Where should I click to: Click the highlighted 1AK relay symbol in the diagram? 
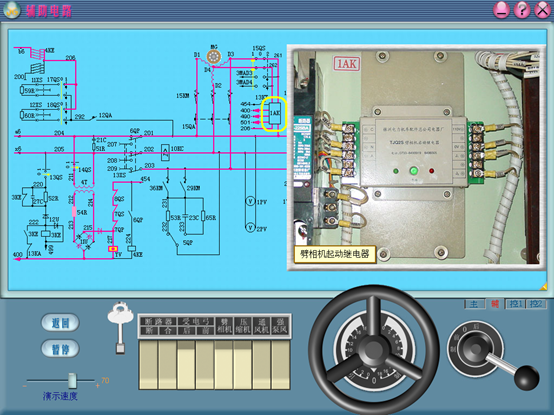point(274,113)
